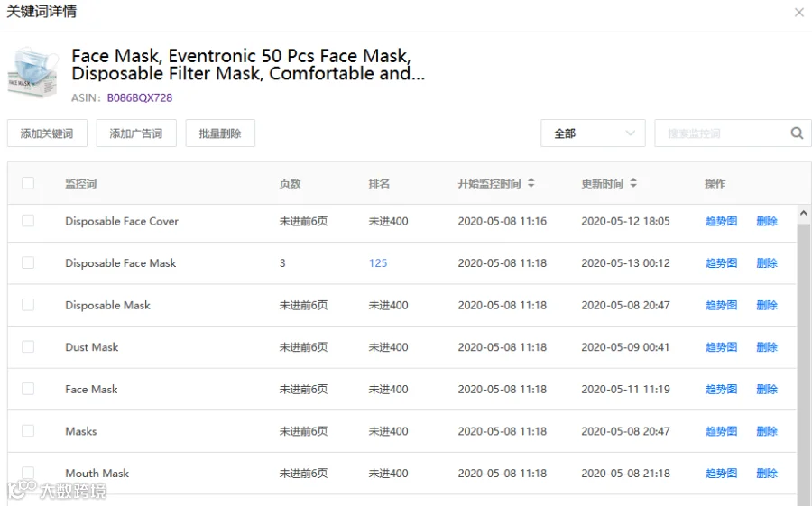Check the Dust Mask row checkbox
Screen dimensions: 812x506
(x=28, y=346)
